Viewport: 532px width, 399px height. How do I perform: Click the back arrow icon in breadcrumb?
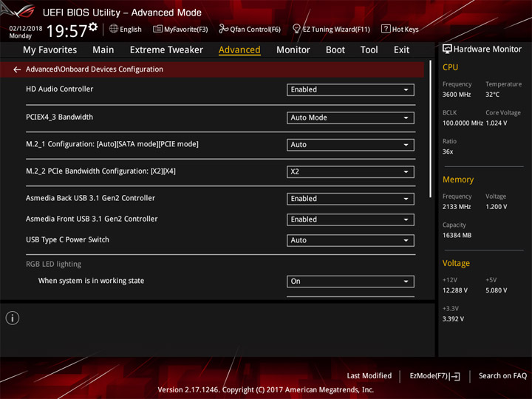[x=17, y=69]
